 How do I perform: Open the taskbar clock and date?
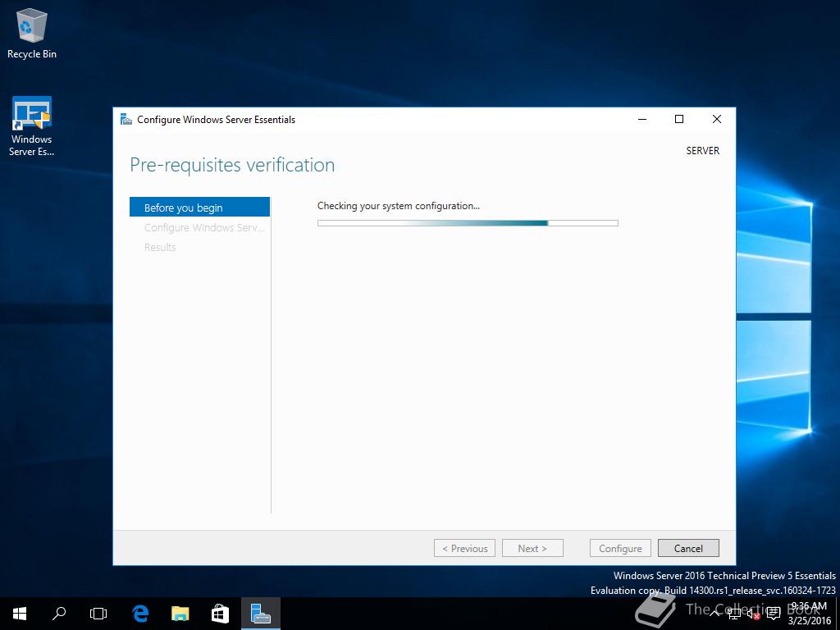(809, 614)
